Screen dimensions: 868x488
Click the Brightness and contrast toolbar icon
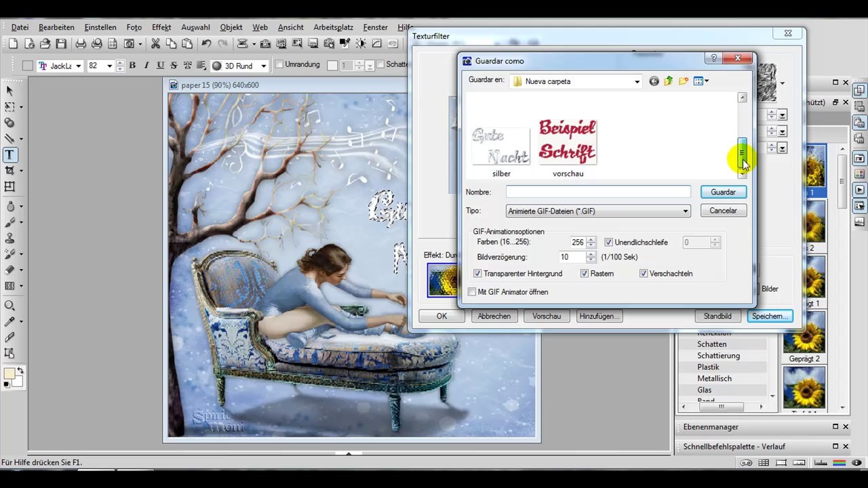(361, 44)
